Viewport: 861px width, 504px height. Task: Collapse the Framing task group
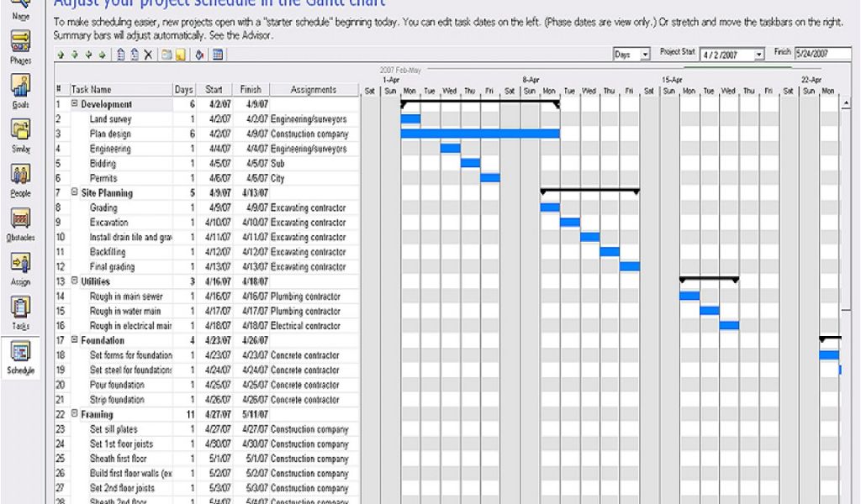75,414
